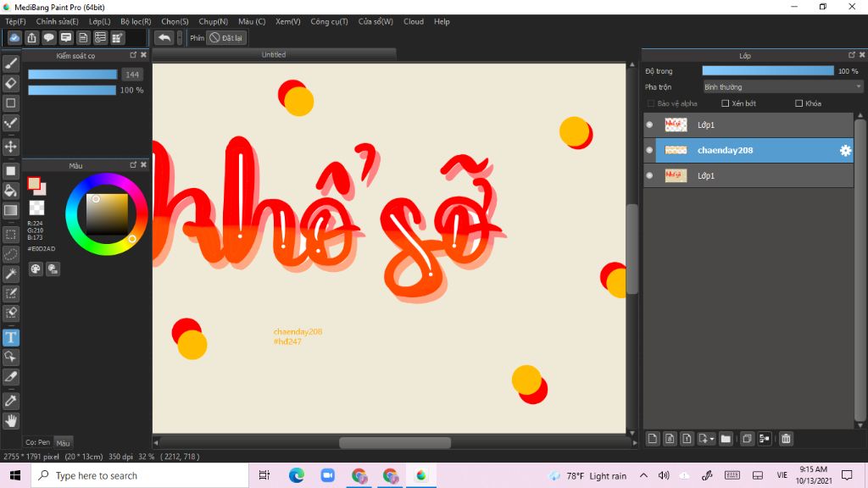Viewport: 868px width, 488px height.
Task: Open the Cửa sổ(W) menu
Action: [x=376, y=21]
